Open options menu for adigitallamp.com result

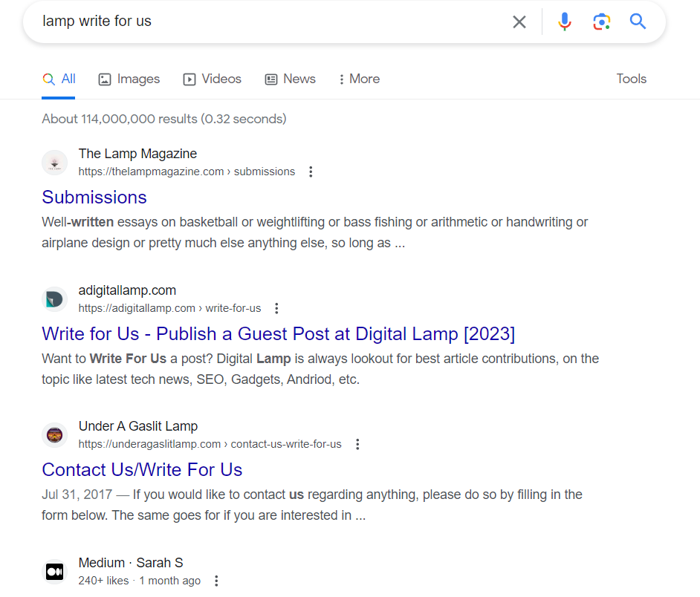coord(276,308)
